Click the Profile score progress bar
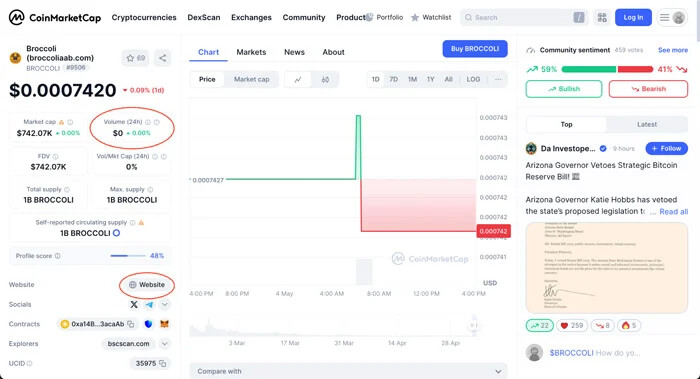 pos(128,256)
